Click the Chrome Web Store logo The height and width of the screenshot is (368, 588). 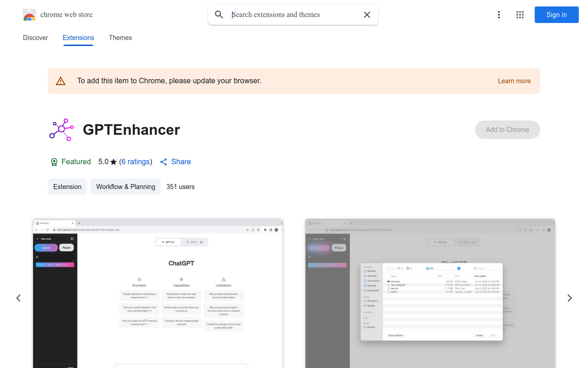(29, 15)
